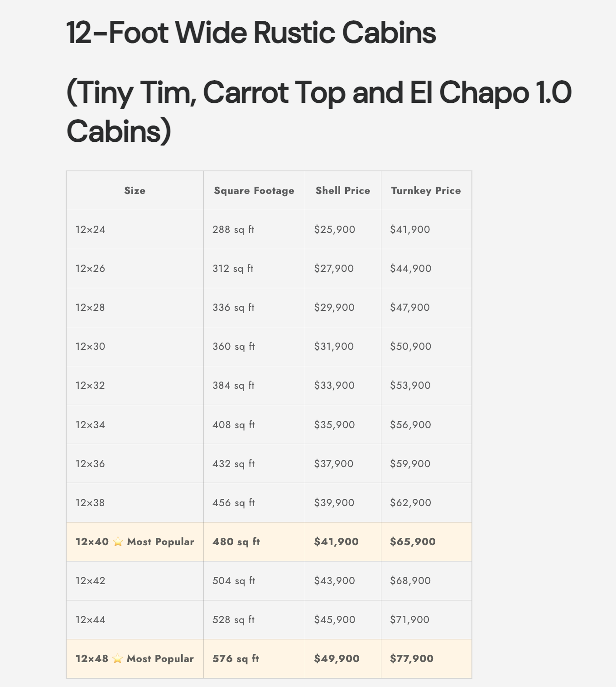
Task: Select the 408 sq ft cell
Action: click(233, 425)
